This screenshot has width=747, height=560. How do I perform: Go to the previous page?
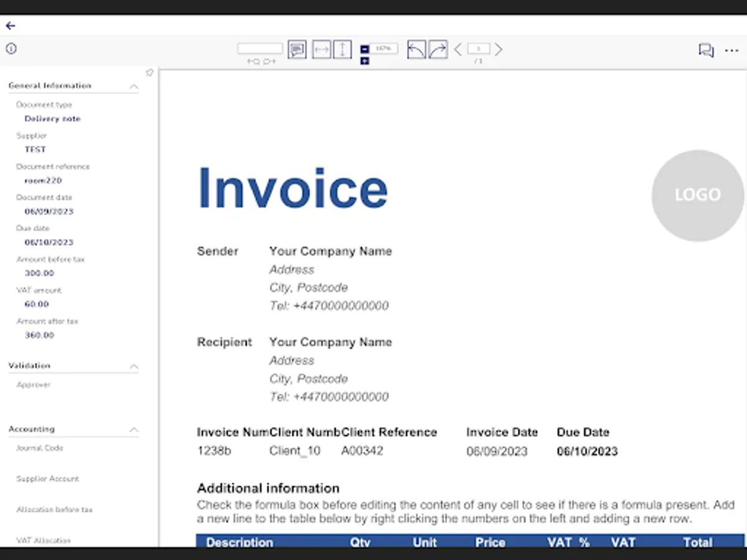(x=458, y=49)
